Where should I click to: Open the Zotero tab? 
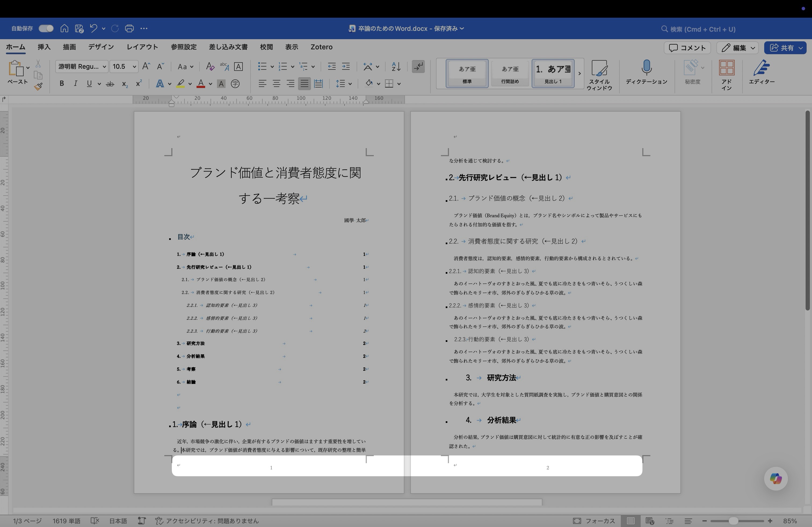point(321,47)
